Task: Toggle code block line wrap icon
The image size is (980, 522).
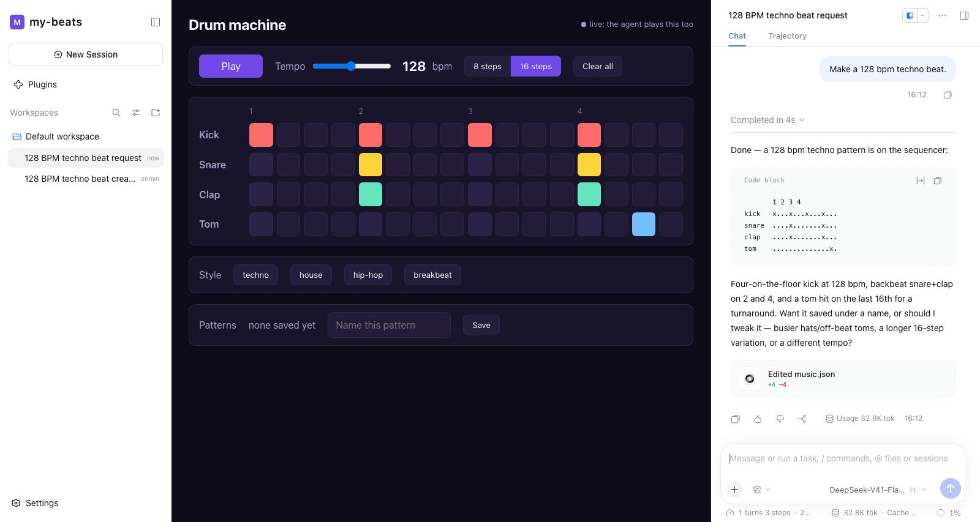Action: click(x=920, y=181)
